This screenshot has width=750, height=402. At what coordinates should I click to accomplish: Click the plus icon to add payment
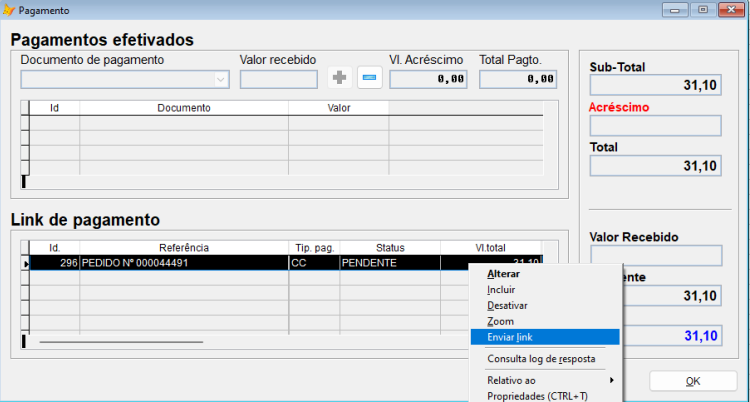[340, 78]
